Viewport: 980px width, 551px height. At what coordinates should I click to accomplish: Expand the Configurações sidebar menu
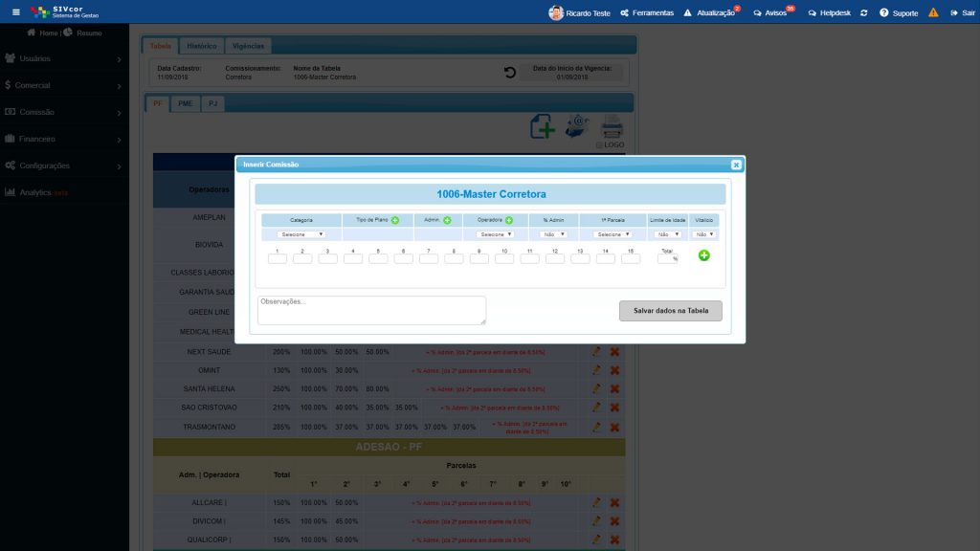point(64,166)
